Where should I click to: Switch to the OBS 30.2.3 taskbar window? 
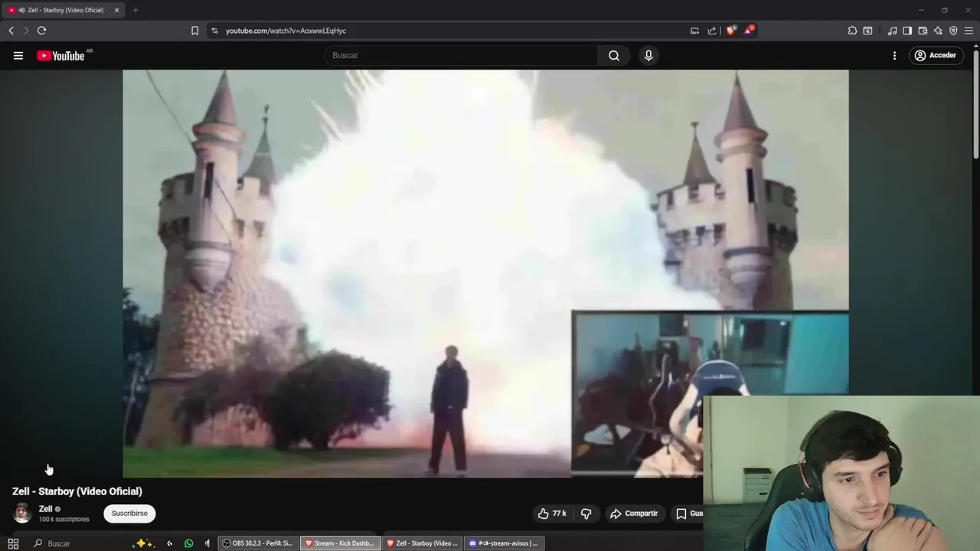258,543
